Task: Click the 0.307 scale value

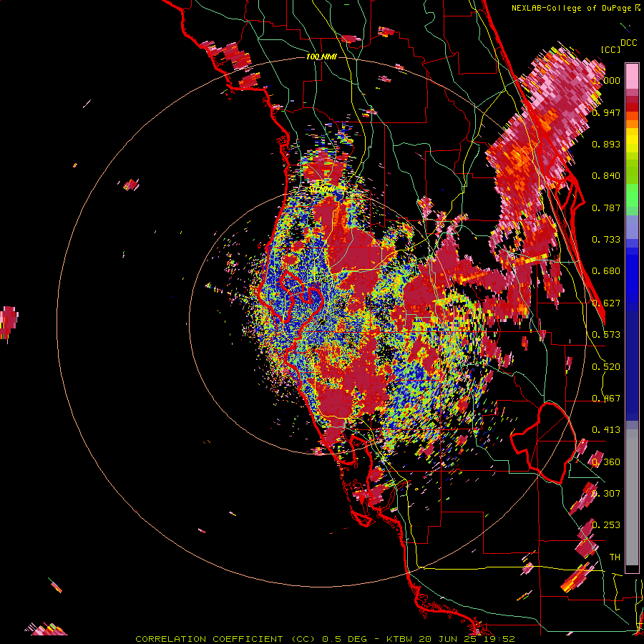Action: pos(606,494)
